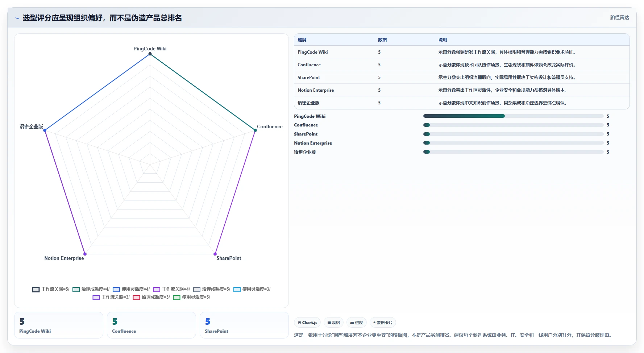Click the 语雀企业版 data point on radar

[x=45, y=130]
